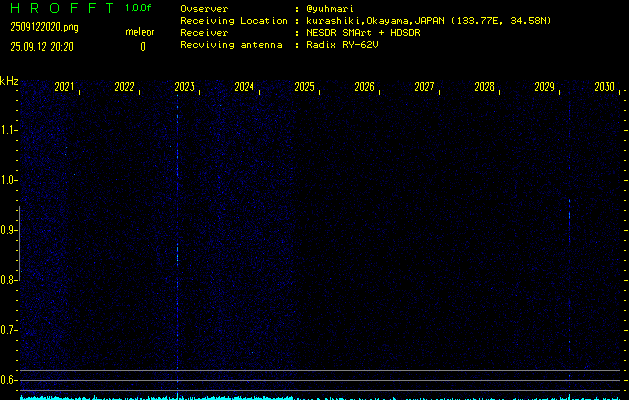Image resolution: width=629 pixels, height=400 pixels.
Task: Click the 1.1 kHz axis label
Action: tap(8, 130)
